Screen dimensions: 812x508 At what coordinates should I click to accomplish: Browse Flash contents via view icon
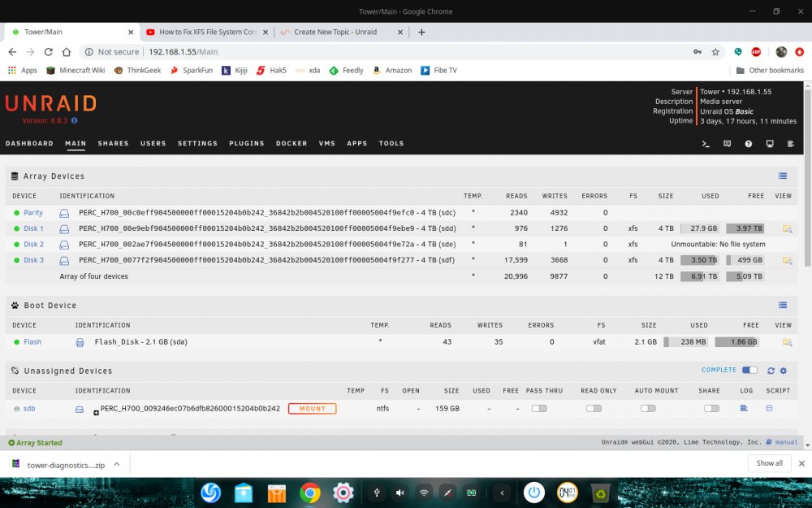click(787, 342)
